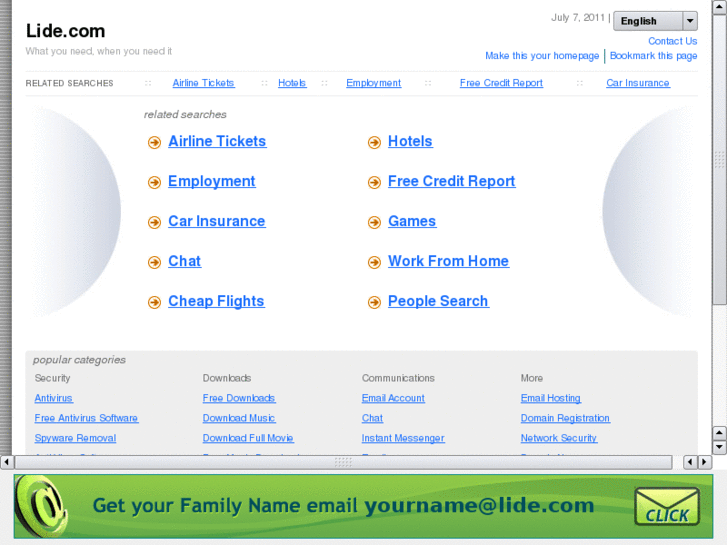Image resolution: width=727 pixels, height=545 pixels.
Task: Select Airline Tickets in top related searches bar
Action: [x=204, y=83]
